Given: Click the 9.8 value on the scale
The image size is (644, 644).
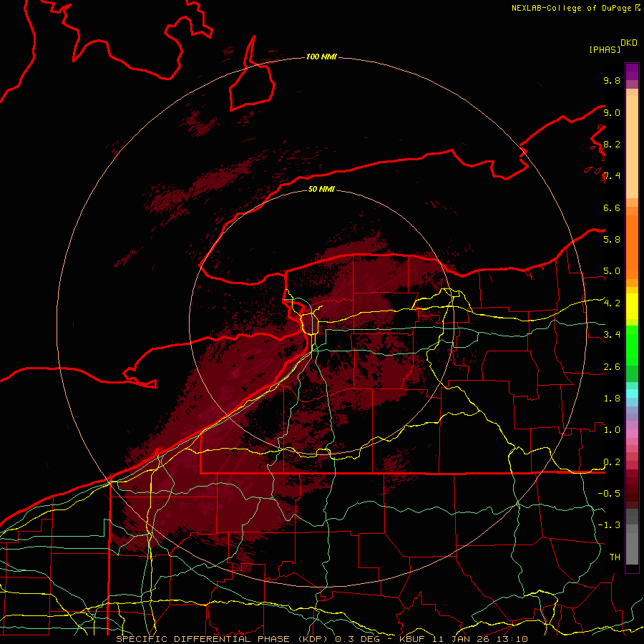Looking at the screenshot, I should (x=612, y=80).
